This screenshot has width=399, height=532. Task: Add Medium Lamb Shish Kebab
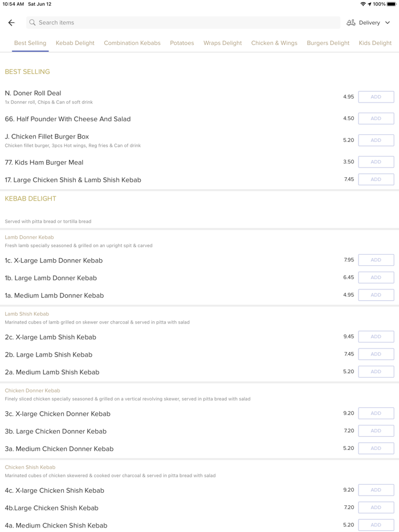376,371
